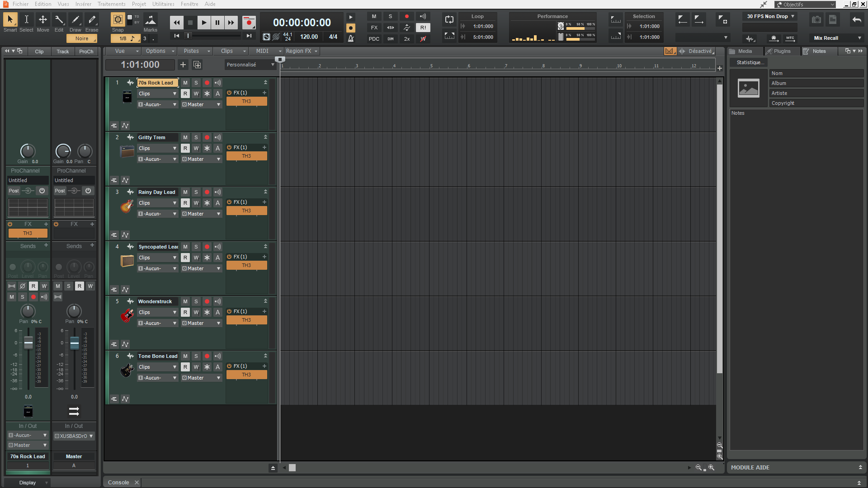Image resolution: width=868 pixels, height=488 pixels.
Task: Select the Move tool
Action: point(43,20)
